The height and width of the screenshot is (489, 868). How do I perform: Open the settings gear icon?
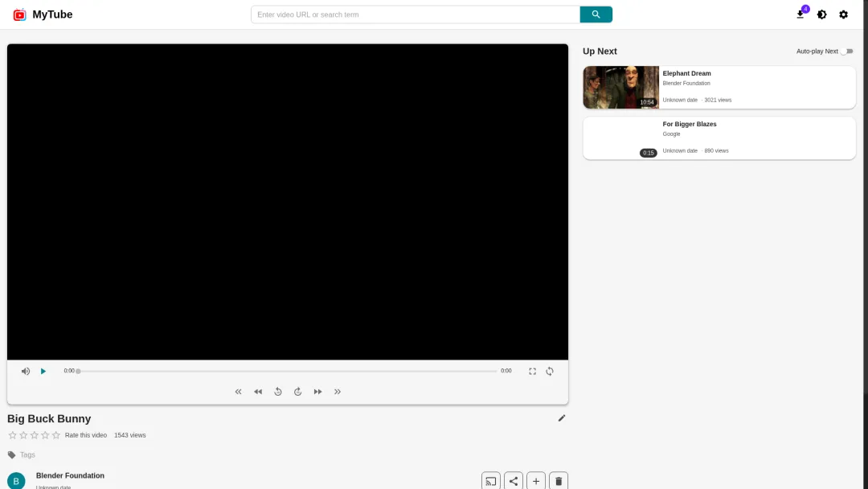[x=844, y=14]
